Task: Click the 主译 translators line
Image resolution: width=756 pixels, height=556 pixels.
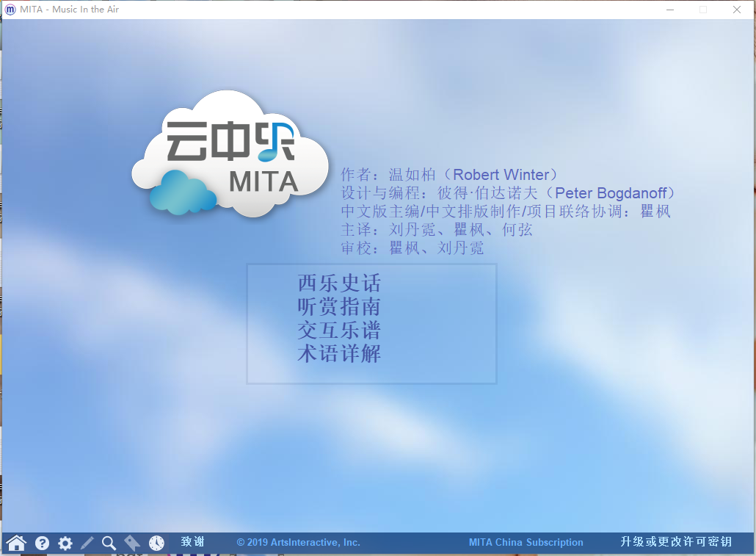Action: click(x=437, y=229)
